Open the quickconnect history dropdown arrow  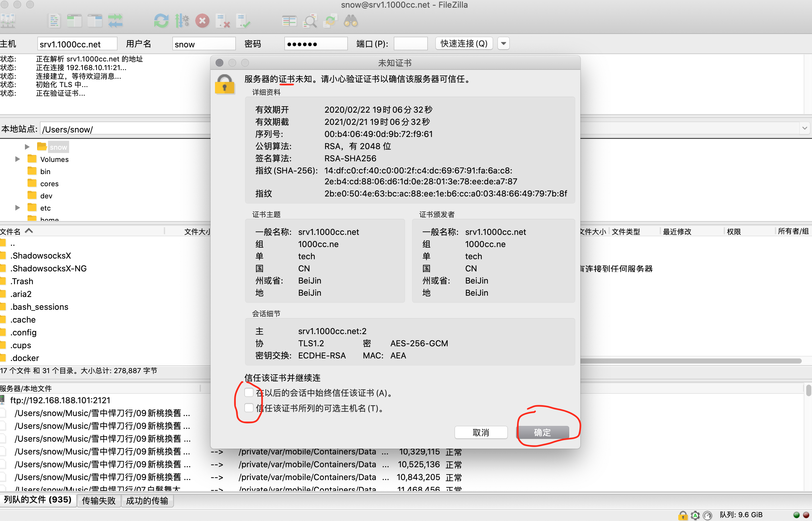(x=503, y=43)
